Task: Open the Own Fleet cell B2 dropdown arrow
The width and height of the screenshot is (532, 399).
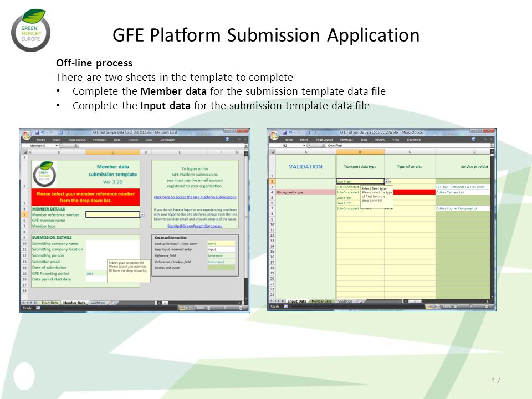Action: click(386, 182)
